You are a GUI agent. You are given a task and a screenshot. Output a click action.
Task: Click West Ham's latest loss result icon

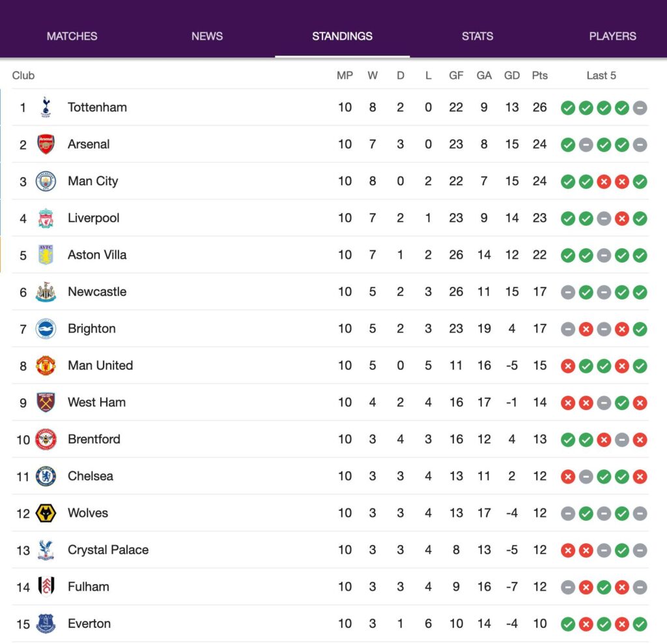pos(640,403)
